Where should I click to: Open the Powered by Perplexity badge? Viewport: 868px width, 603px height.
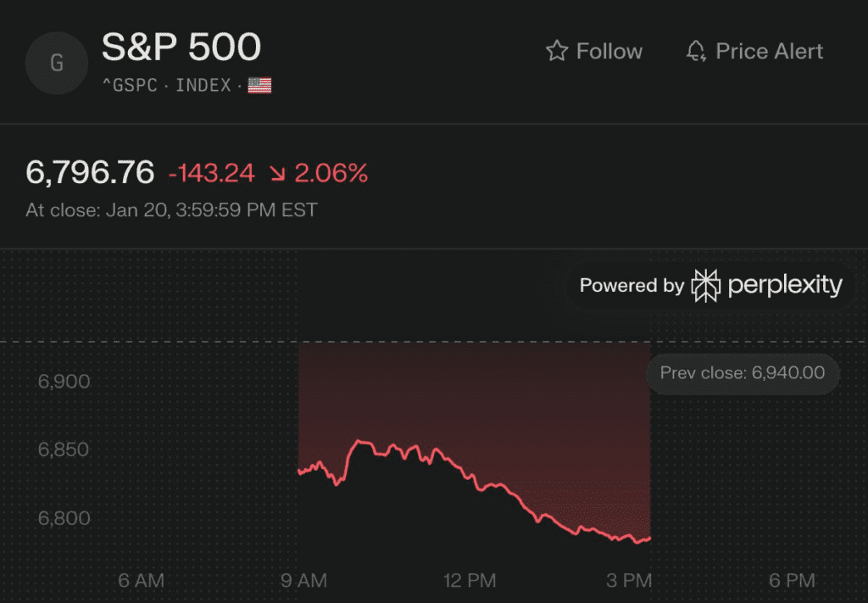[x=710, y=286]
